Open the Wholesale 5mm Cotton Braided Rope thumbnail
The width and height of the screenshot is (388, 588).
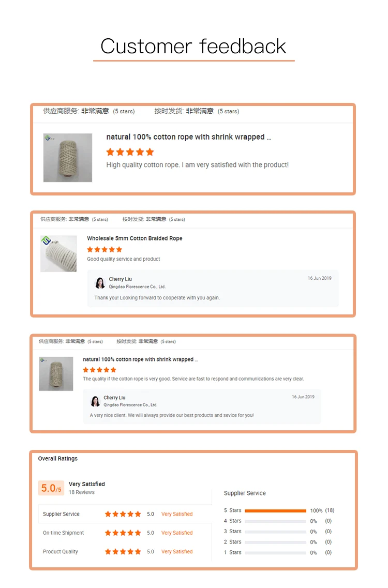click(58, 253)
